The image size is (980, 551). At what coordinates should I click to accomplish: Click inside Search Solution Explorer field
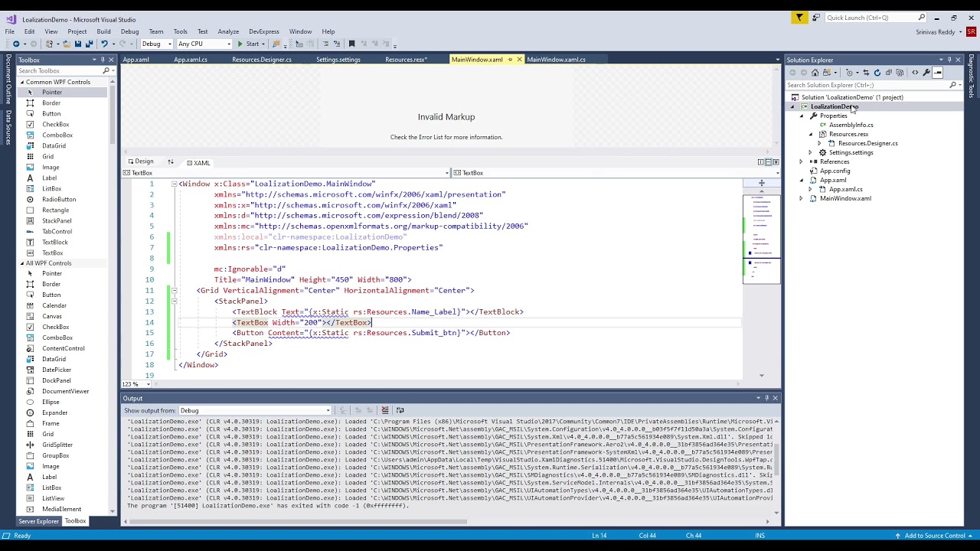tap(867, 85)
